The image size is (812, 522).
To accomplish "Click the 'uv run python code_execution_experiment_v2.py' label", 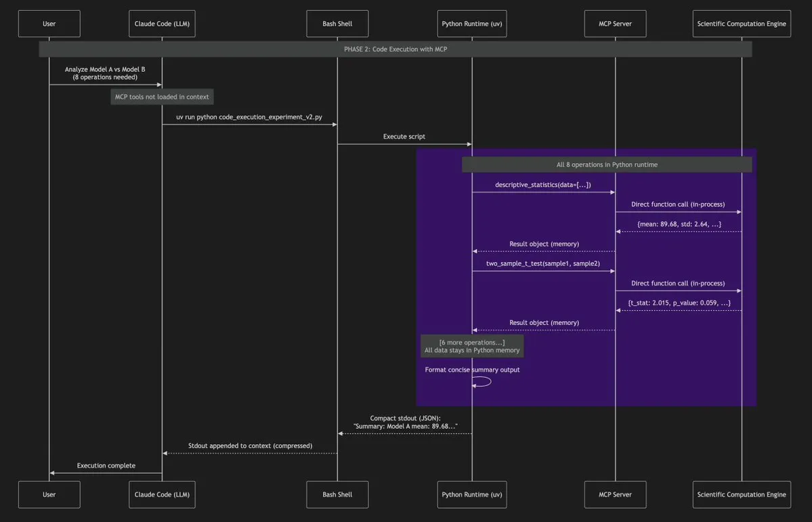I will click(249, 116).
